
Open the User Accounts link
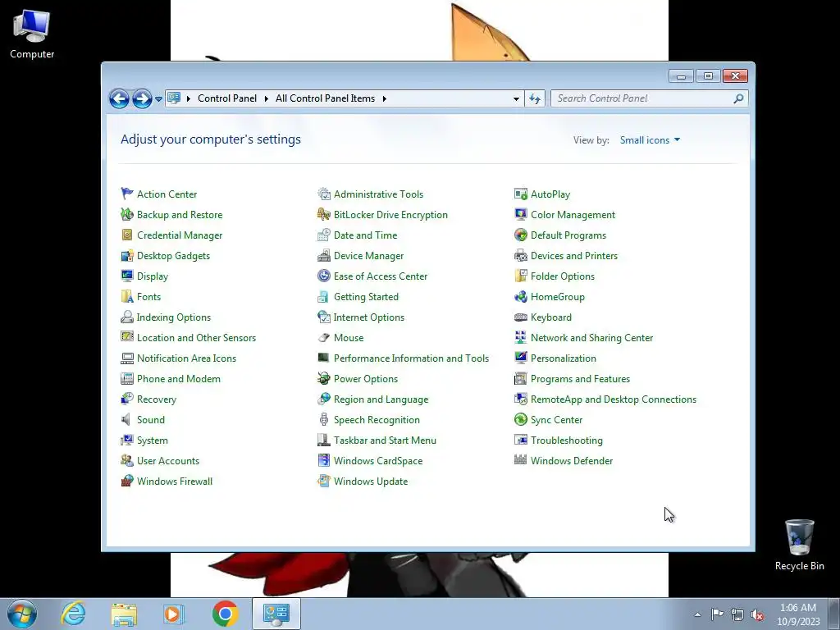pyautogui.click(x=168, y=461)
